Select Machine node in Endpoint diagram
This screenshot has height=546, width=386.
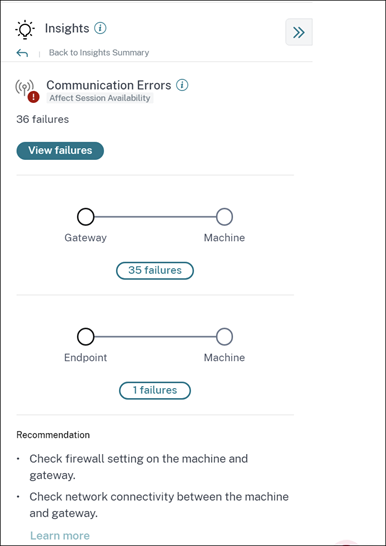[224, 337]
